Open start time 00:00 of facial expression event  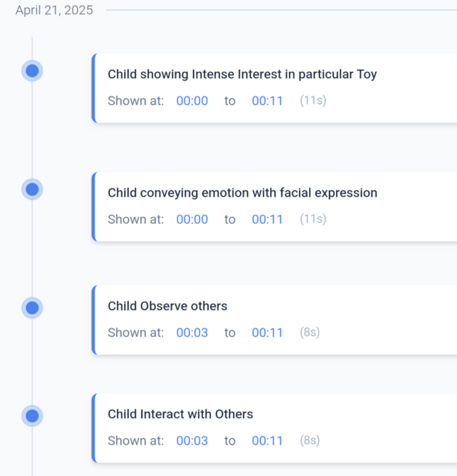pos(193,219)
